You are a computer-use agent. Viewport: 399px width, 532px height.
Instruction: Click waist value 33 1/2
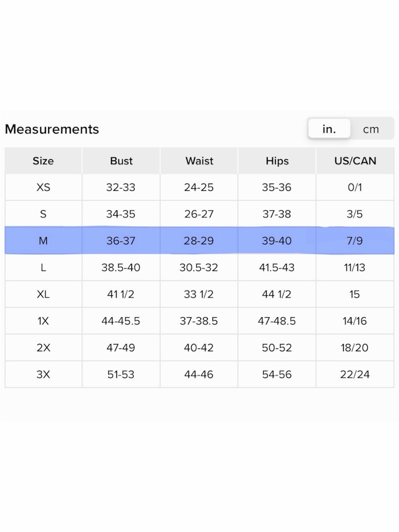pyautogui.click(x=199, y=295)
